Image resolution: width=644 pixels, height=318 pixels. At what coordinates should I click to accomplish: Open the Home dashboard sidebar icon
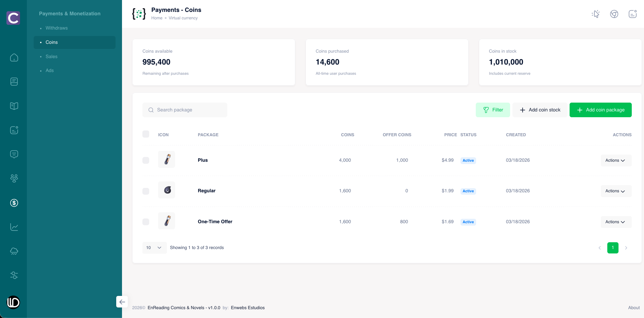click(x=14, y=57)
